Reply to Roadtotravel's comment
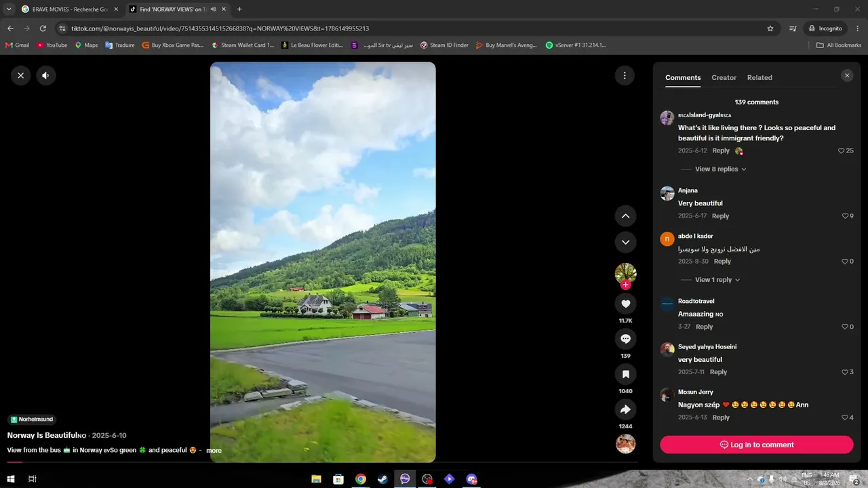 [x=705, y=327]
